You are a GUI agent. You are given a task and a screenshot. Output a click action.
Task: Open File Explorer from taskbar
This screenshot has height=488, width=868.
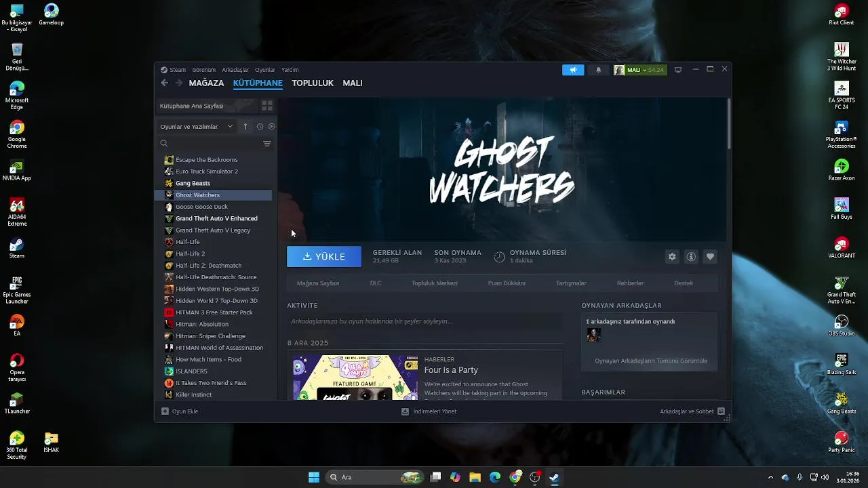pyautogui.click(x=475, y=477)
